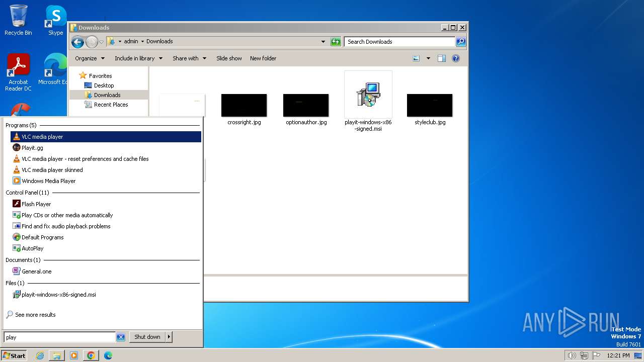Open the Organize menu
Screen dimensions: 644x362
click(90, 58)
